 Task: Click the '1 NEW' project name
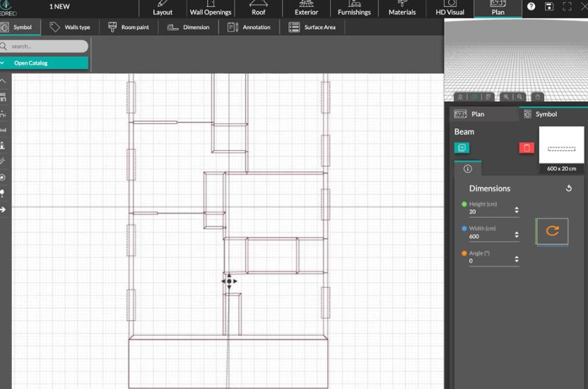click(x=59, y=6)
